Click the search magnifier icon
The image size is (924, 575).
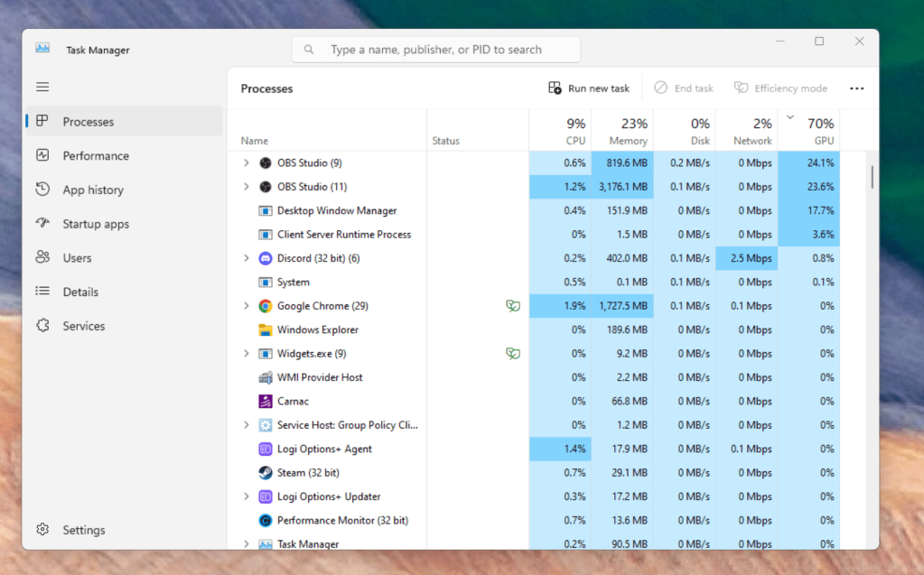[309, 50]
